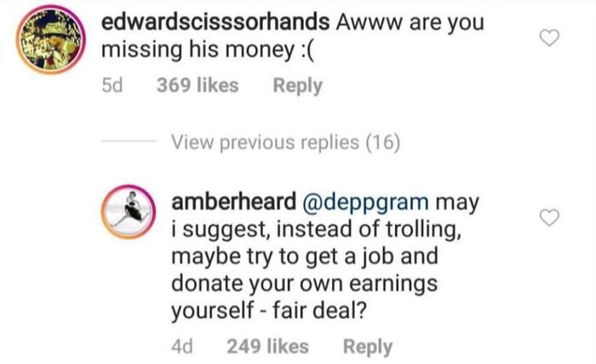596x364 pixels.
Task: Reply to amberheard's comment
Action: point(368,347)
